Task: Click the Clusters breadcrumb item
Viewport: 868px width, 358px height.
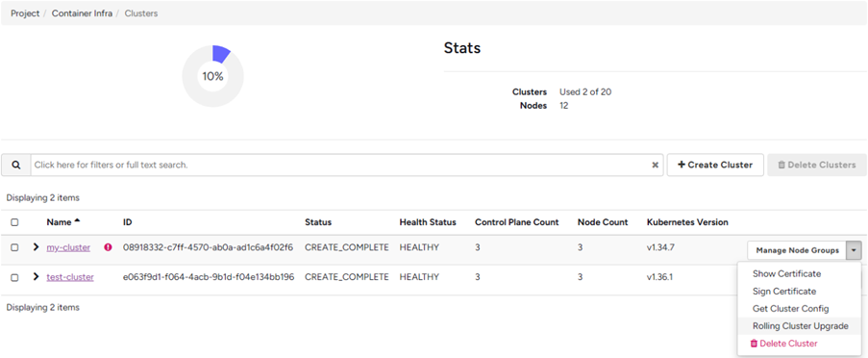Action: tap(141, 13)
